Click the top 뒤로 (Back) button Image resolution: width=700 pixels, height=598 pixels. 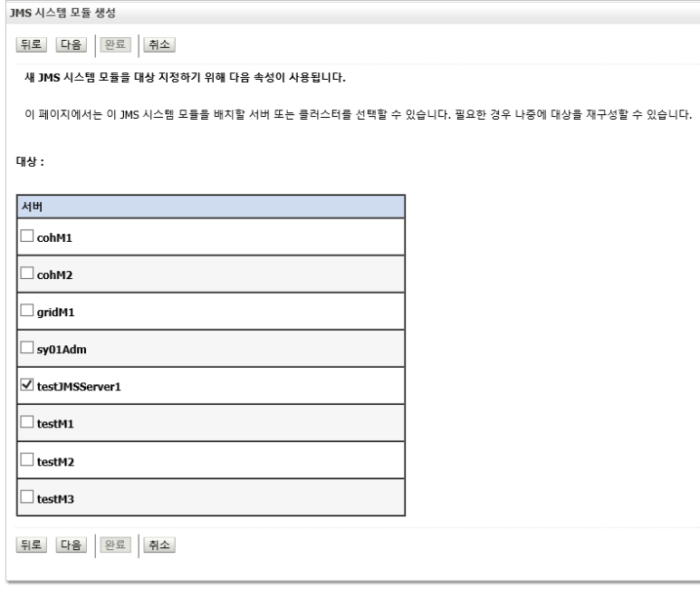pos(32,44)
